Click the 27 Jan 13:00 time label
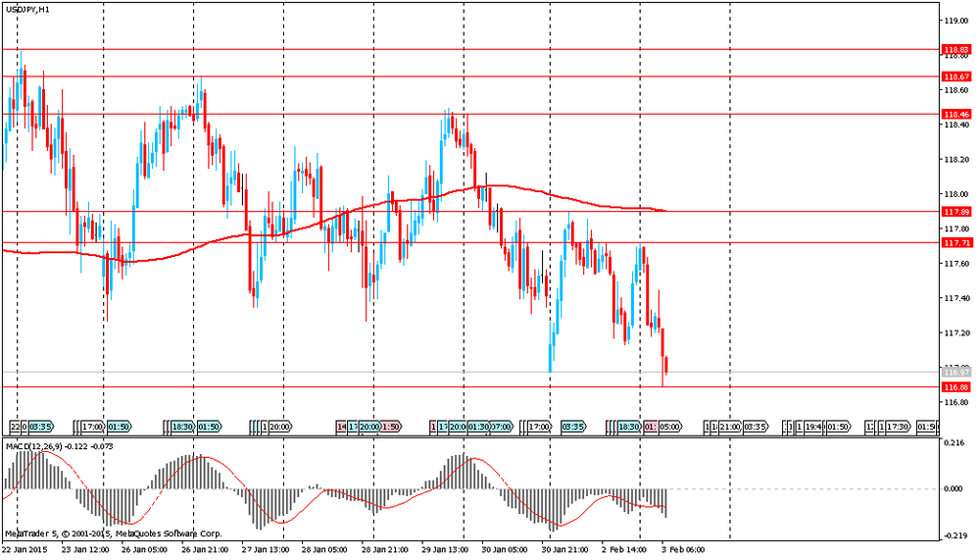This screenshot has width=980, height=560. click(x=265, y=549)
